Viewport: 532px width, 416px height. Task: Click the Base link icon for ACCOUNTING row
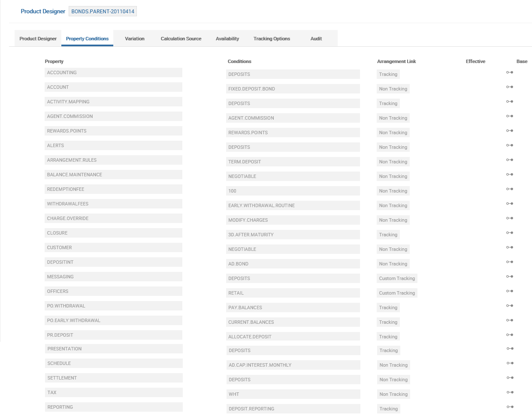click(510, 72)
